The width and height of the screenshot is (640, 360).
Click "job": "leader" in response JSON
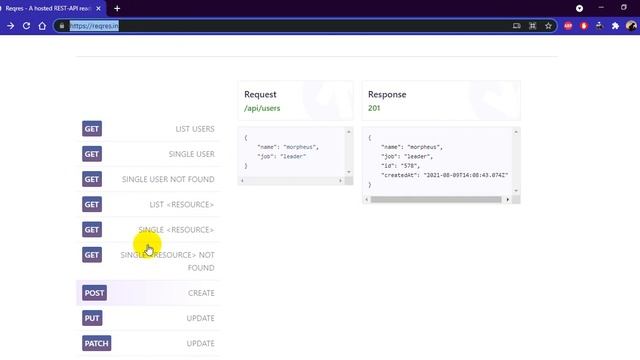click(407, 156)
